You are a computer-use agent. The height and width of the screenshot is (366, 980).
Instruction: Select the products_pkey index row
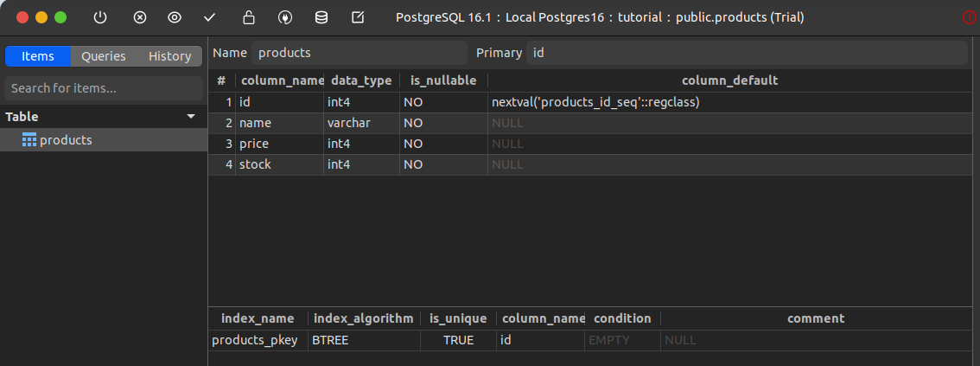click(255, 340)
